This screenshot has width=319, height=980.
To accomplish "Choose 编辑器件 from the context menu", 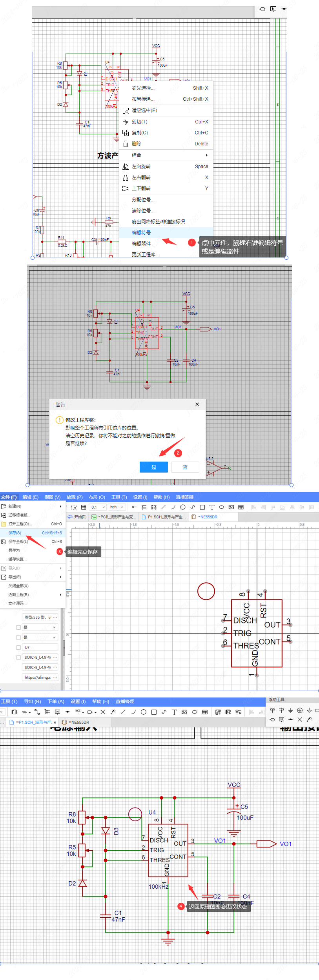I will 166,244.
